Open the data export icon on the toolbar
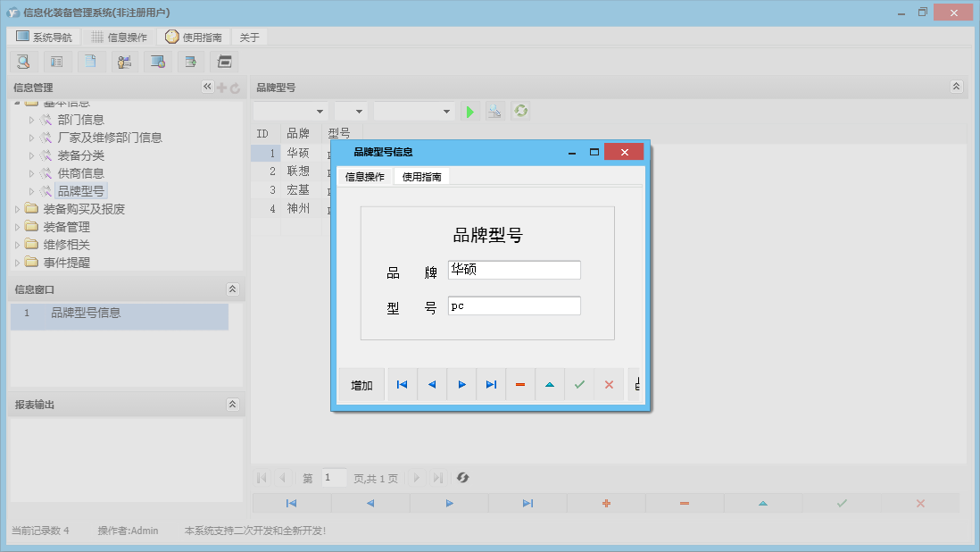The image size is (980, 552). click(x=190, y=61)
